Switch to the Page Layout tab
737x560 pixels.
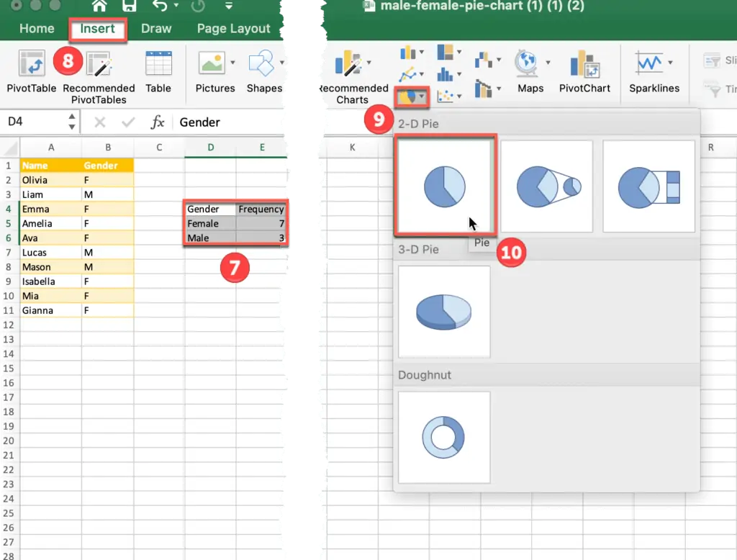click(x=232, y=29)
